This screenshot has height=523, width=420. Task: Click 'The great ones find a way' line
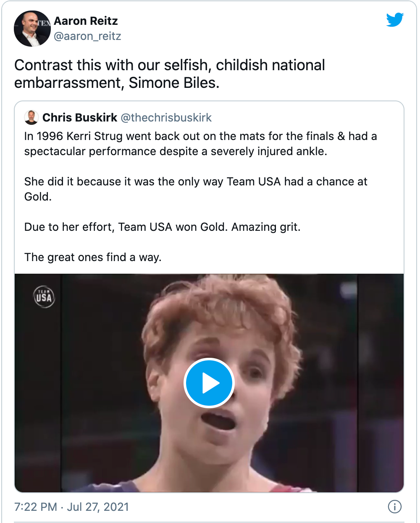93,257
